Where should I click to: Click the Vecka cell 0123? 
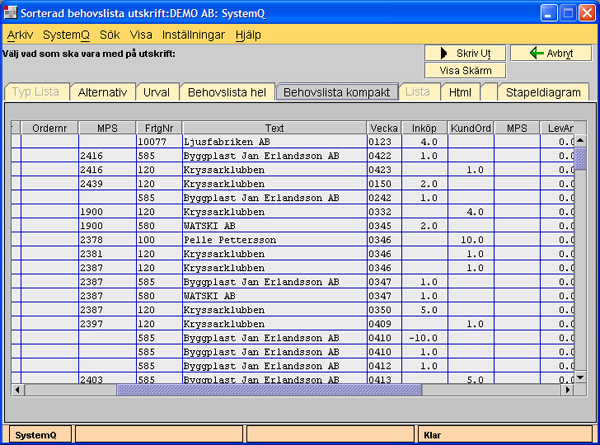coord(384,142)
